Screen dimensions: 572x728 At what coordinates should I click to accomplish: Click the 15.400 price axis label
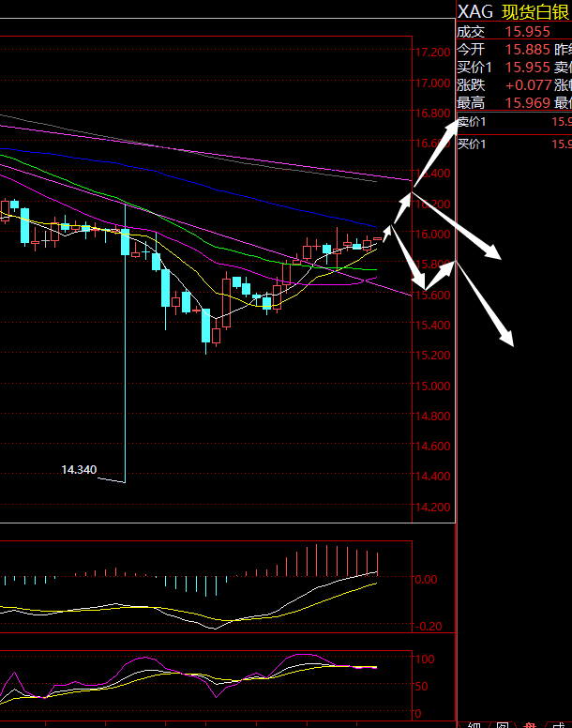coord(432,325)
